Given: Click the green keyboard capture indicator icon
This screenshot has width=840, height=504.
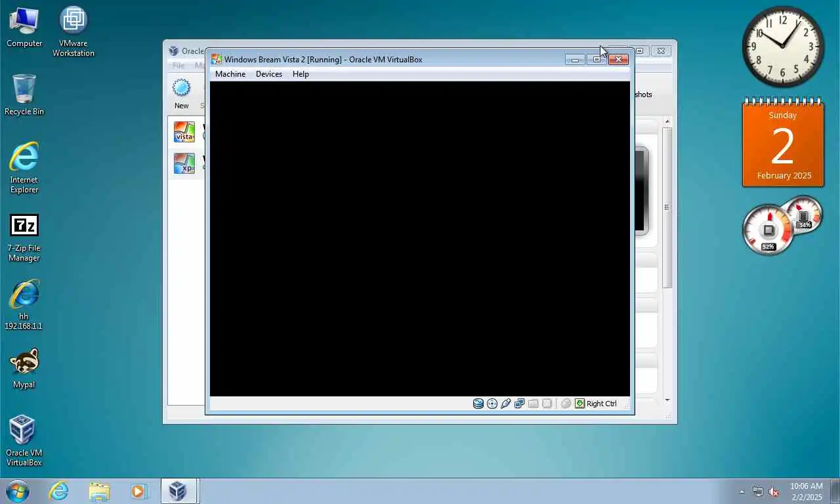Looking at the screenshot, I should [579, 404].
